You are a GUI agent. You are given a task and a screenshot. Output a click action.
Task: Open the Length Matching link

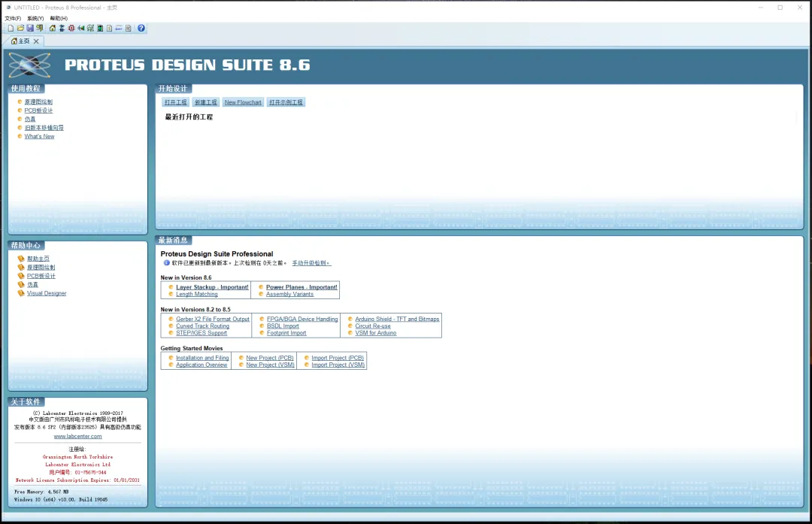[x=197, y=294]
